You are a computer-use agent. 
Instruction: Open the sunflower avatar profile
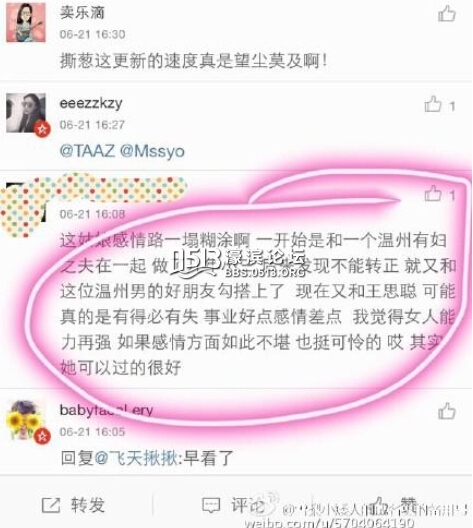[26, 421]
